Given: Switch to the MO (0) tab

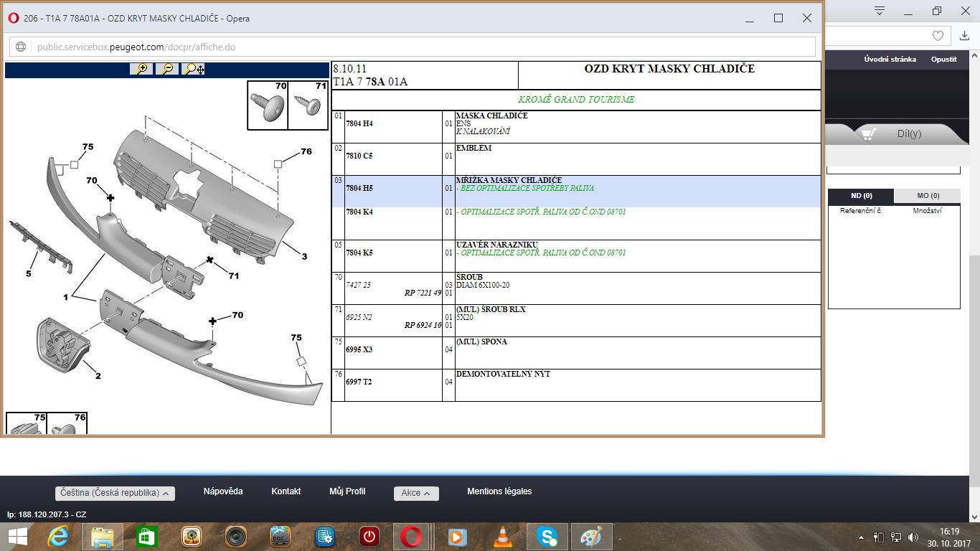Looking at the screenshot, I should [x=928, y=196].
